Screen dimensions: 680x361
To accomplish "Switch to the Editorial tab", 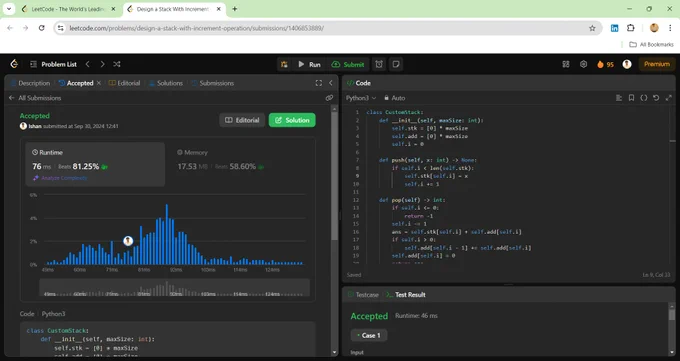I will pos(124,83).
